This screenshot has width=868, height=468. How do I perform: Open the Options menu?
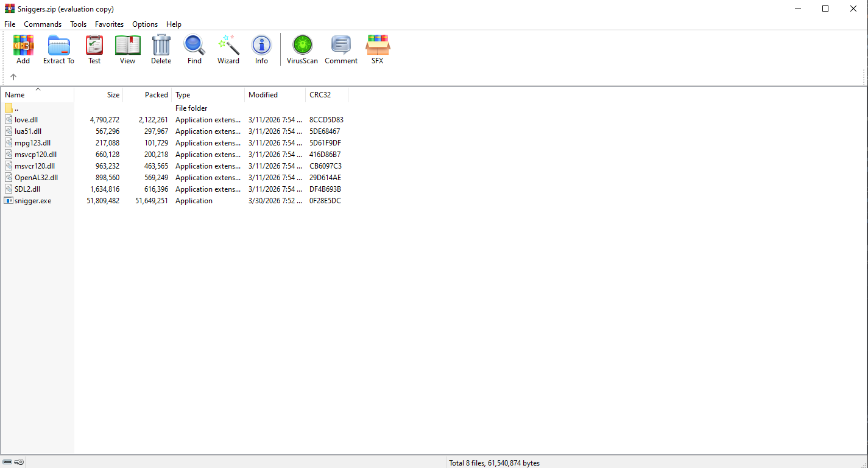point(145,24)
